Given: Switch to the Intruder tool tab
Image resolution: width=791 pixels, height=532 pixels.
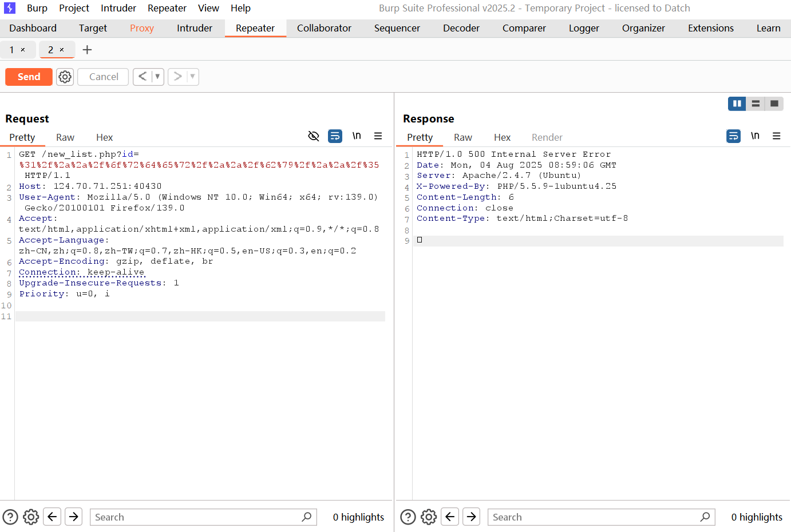Looking at the screenshot, I should pyautogui.click(x=195, y=28).
